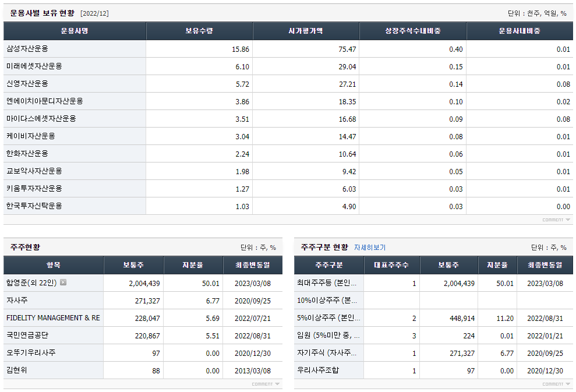The width and height of the screenshot is (576, 392).
Task: Click date 2022/01/21
Action: (545, 336)
